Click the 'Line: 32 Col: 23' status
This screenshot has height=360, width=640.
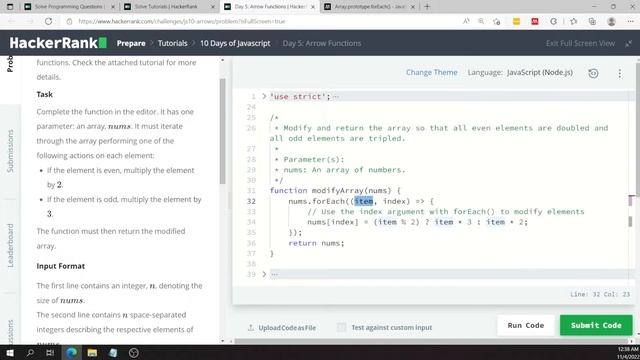(x=600, y=294)
